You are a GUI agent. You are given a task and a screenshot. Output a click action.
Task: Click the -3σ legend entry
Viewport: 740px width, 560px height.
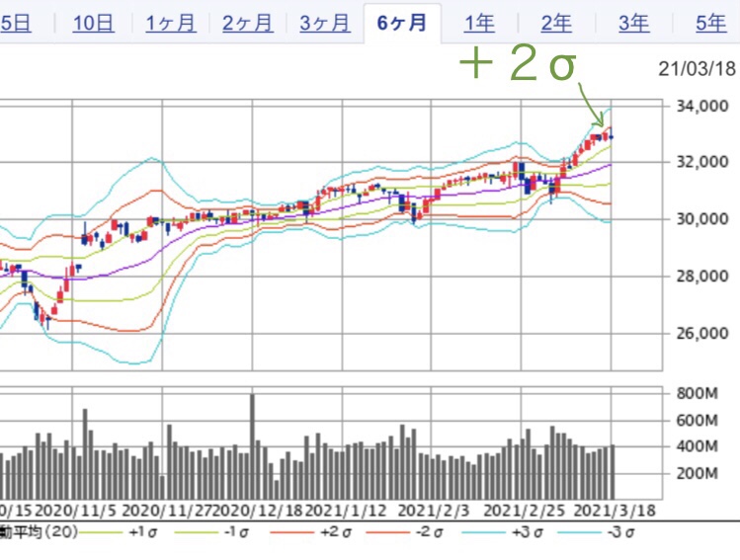click(596, 532)
